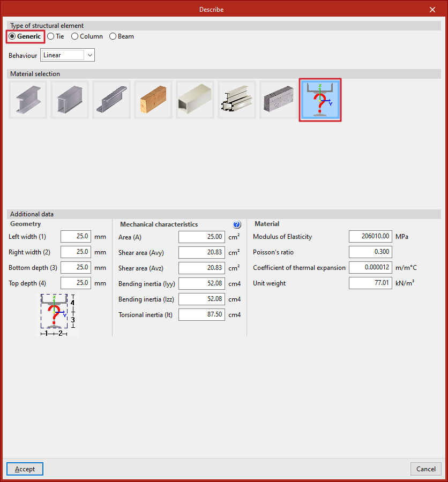Edit the Bending inertia (Izz) value

[201, 299]
